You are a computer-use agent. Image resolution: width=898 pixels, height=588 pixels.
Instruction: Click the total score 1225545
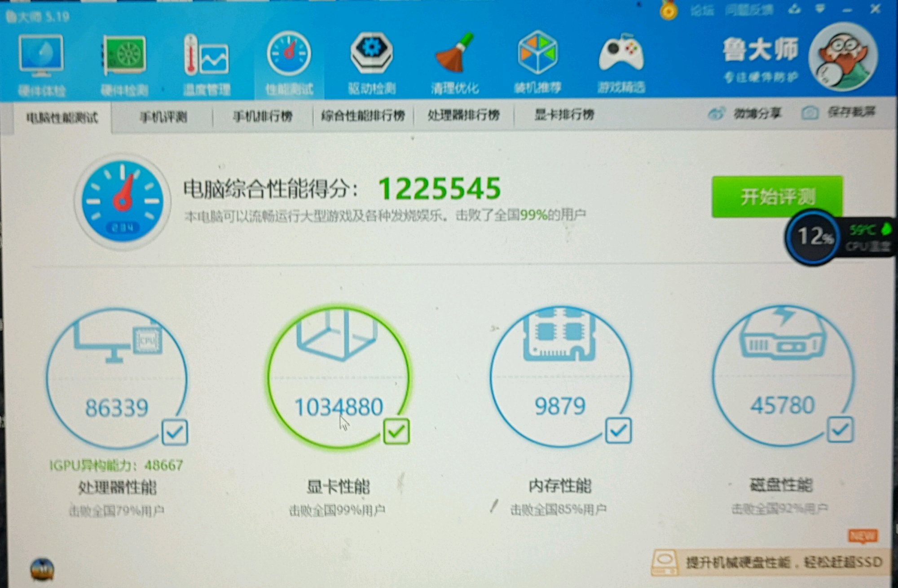(x=440, y=188)
